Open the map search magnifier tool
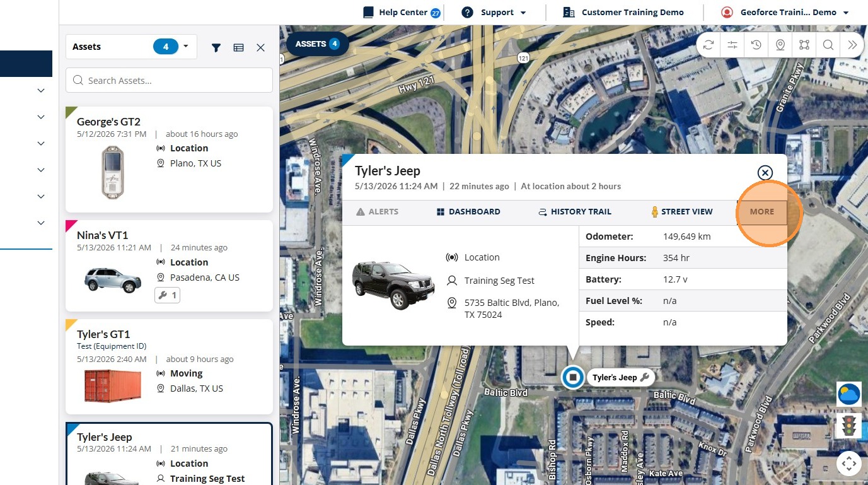868x485 pixels. pyautogui.click(x=828, y=45)
